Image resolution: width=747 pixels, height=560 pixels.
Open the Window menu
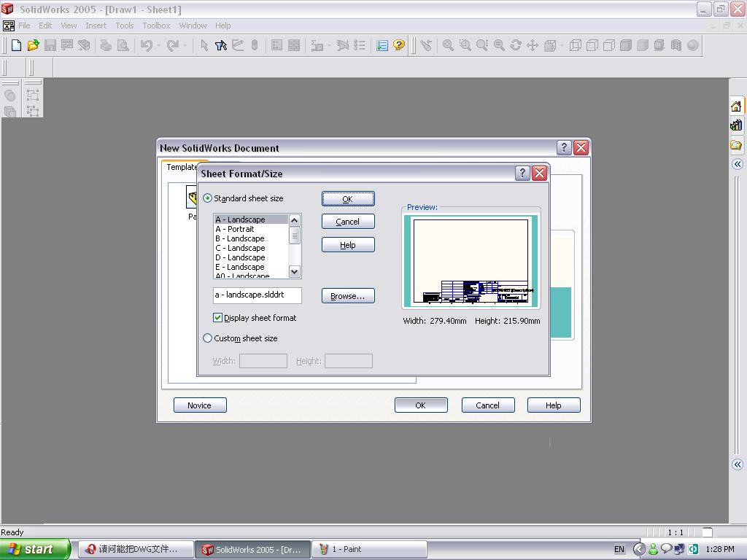[193, 26]
